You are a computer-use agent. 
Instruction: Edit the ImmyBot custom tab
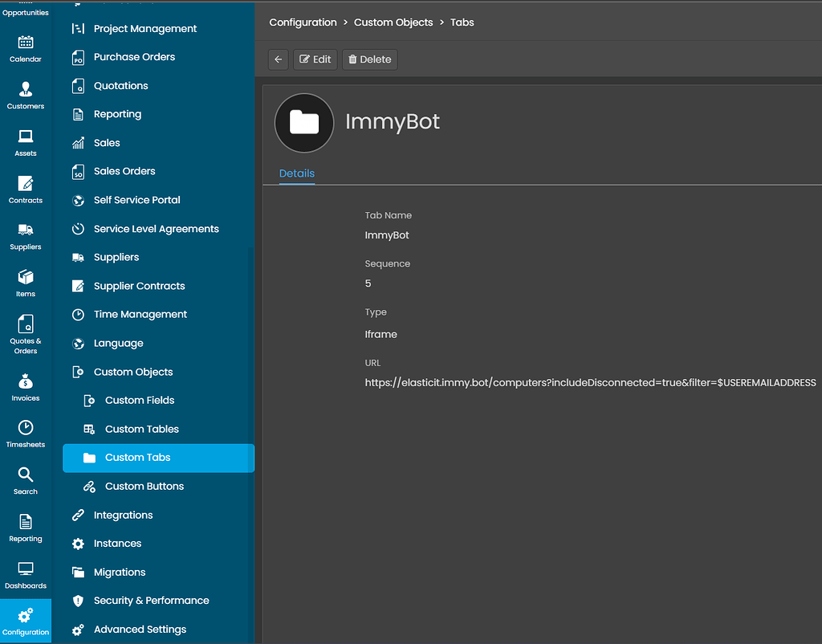click(315, 59)
